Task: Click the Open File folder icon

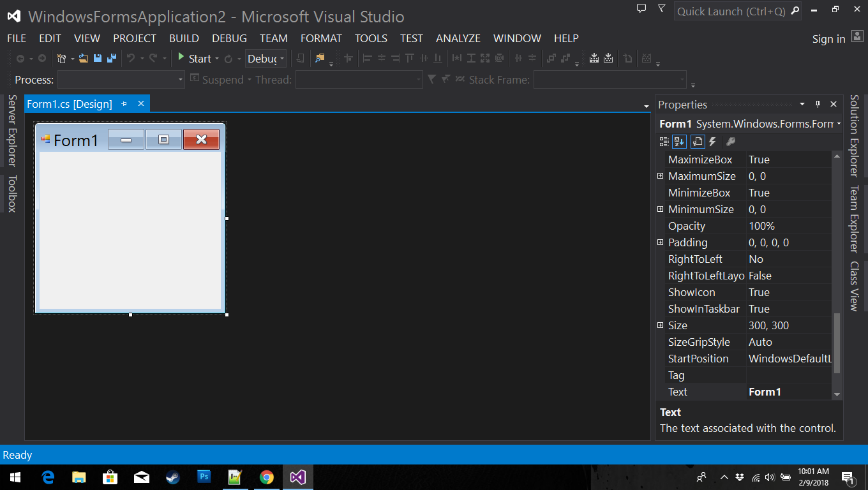Action: tap(83, 59)
